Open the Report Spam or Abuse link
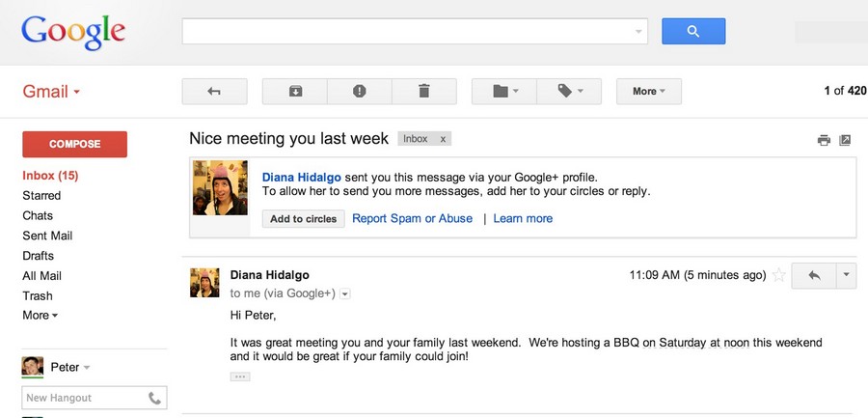 pyautogui.click(x=413, y=218)
